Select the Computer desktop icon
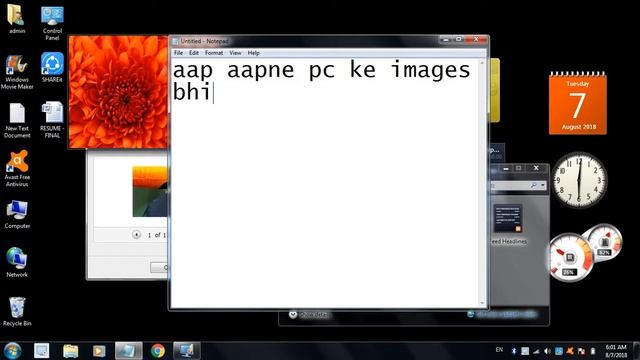Image resolution: width=640 pixels, height=360 pixels. point(17,214)
